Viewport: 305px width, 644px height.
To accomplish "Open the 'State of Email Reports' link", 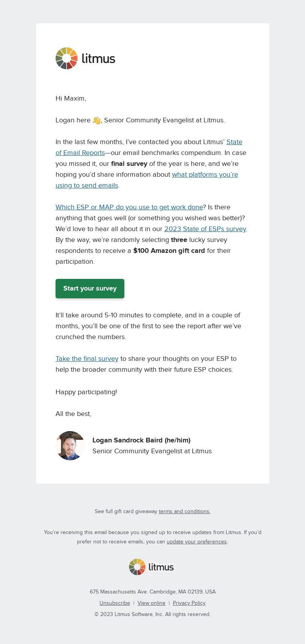I will pyautogui.click(x=149, y=147).
